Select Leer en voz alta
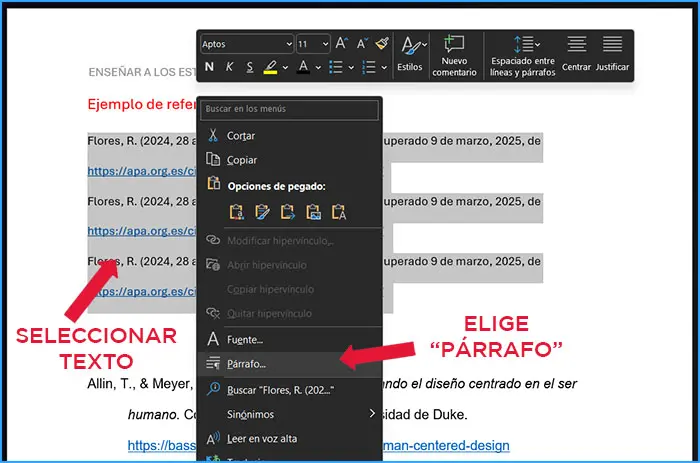Viewport: 700px width, 463px height. [x=289, y=438]
